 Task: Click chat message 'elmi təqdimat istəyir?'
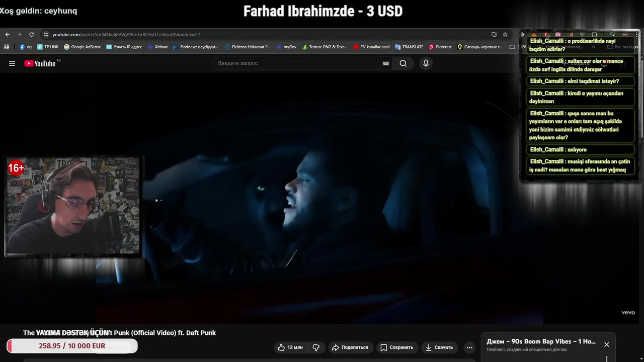coord(581,81)
